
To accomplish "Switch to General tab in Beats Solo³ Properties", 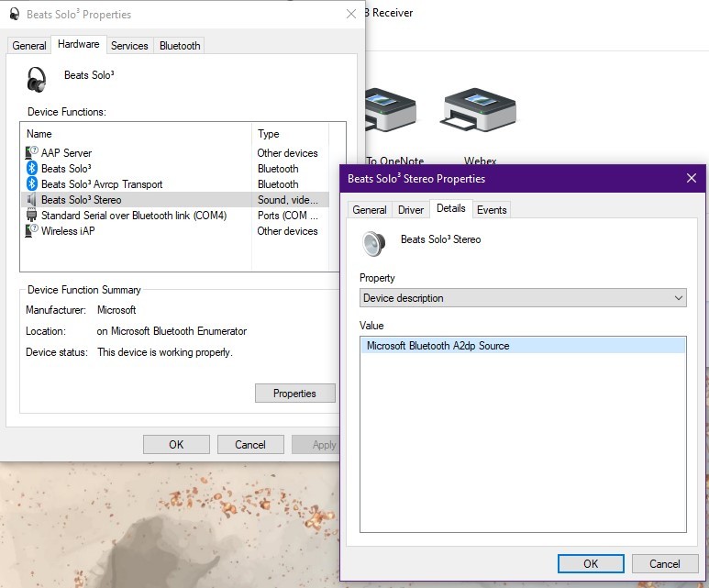I will click(x=29, y=46).
